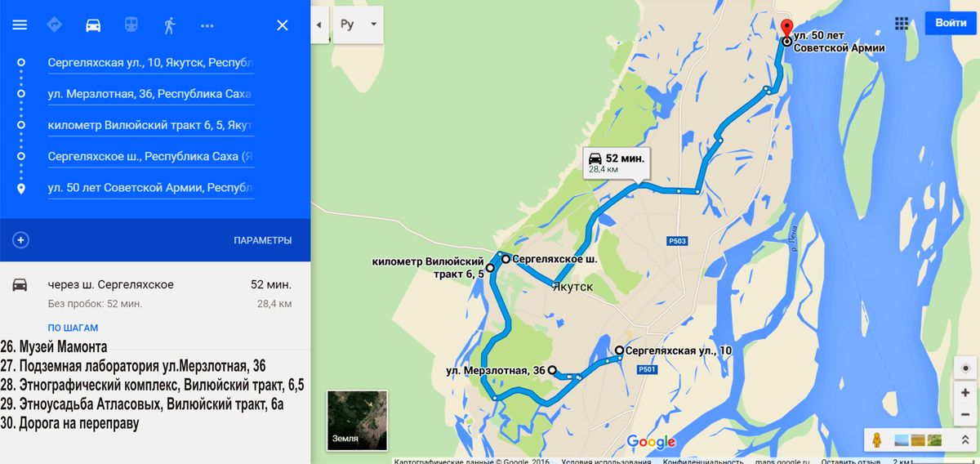Edit the ул. Мерзлотная, 36 waypoint field
Viewport: 980px width, 464px height.
tap(150, 95)
